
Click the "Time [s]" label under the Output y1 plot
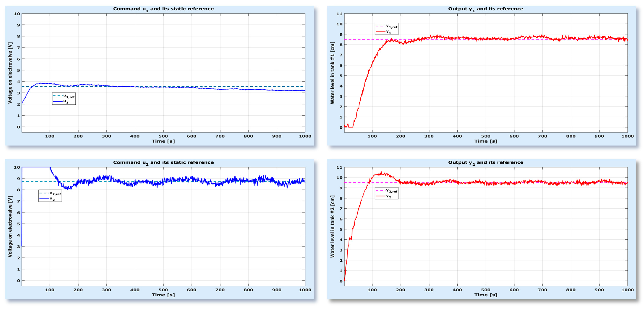(486, 141)
